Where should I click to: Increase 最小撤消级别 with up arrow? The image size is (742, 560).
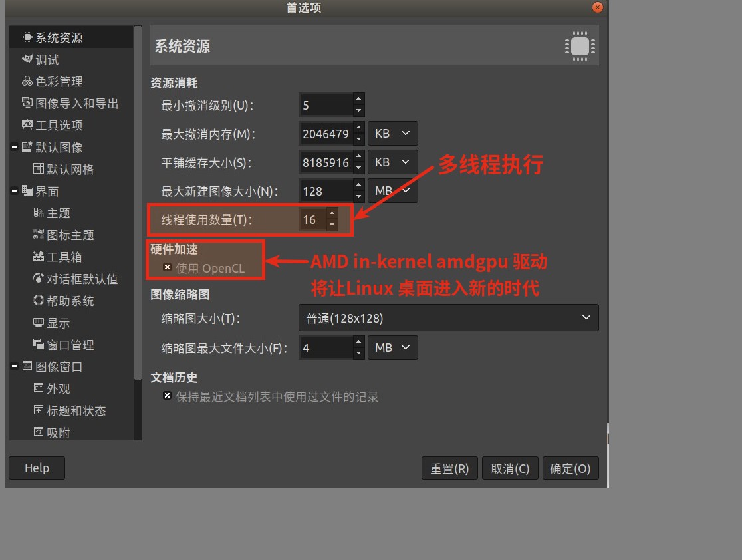pos(358,99)
